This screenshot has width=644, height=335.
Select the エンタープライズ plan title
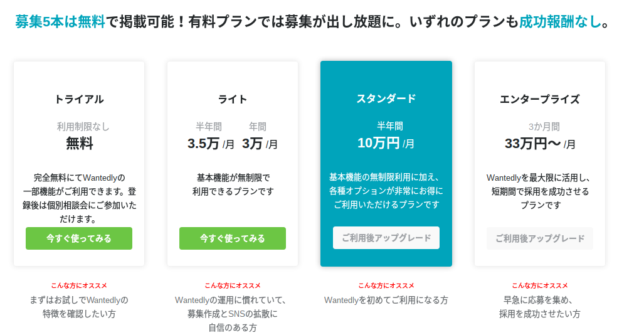[540, 99]
